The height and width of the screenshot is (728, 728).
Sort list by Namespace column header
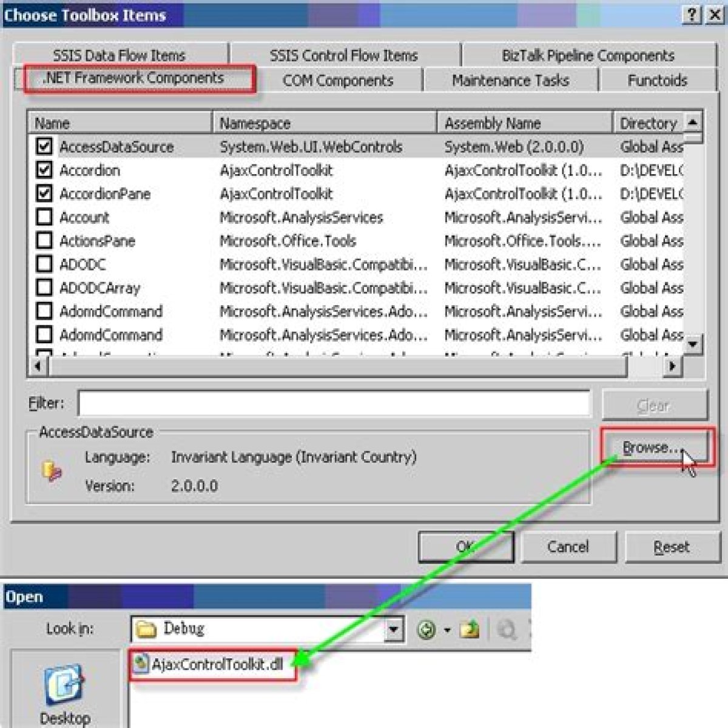point(325,123)
